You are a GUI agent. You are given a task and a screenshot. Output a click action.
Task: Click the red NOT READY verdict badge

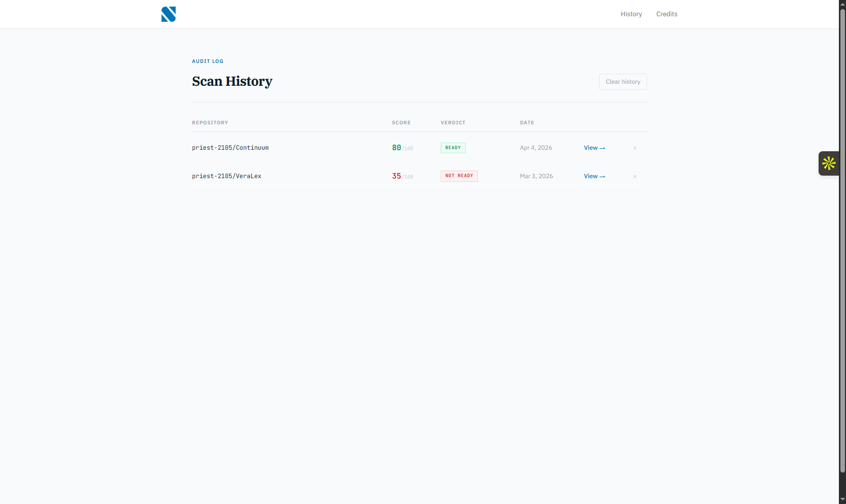coord(459,176)
